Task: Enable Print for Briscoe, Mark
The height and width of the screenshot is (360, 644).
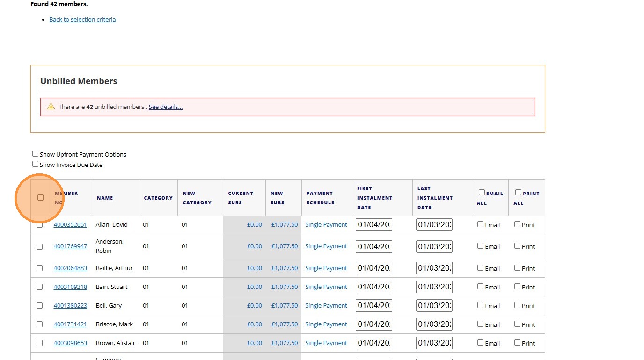Action: [x=517, y=324]
